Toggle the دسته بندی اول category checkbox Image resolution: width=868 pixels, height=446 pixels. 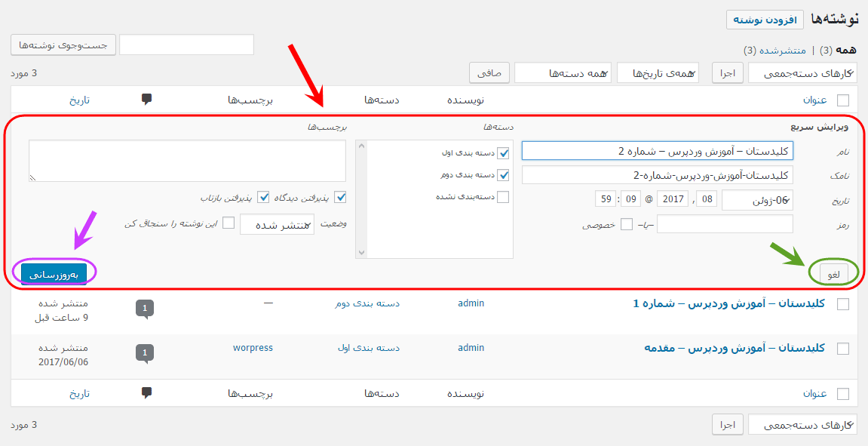coord(503,153)
